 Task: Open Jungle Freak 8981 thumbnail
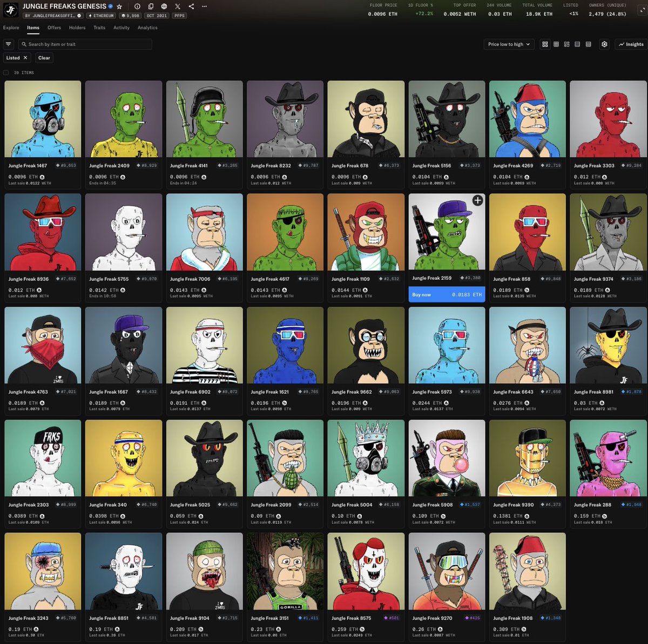coord(608,345)
